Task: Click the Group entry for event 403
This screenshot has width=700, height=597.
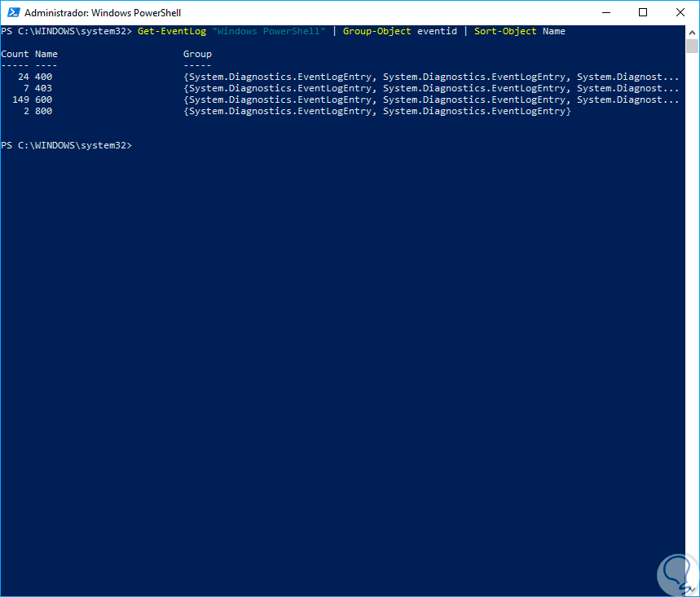Action: tap(431, 88)
